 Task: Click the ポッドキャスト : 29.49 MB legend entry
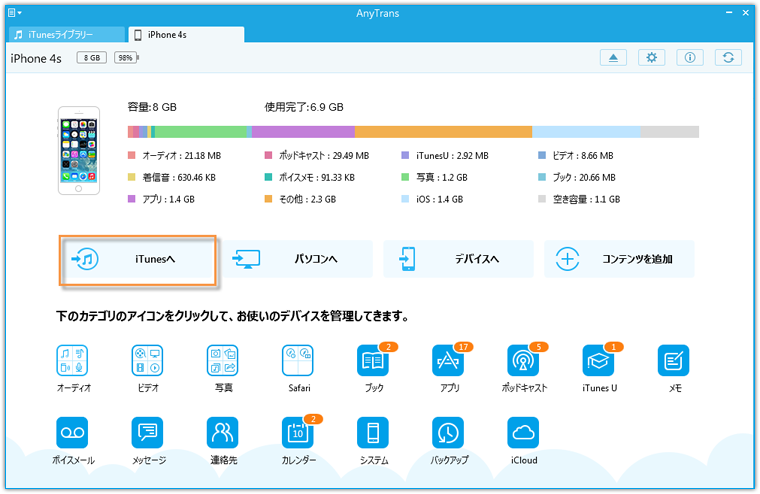(317, 156)
